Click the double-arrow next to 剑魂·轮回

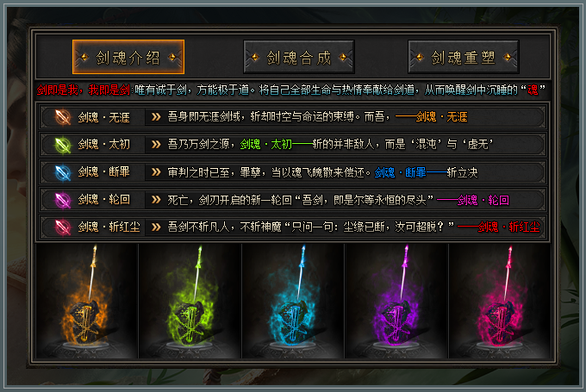pos(156,200)
